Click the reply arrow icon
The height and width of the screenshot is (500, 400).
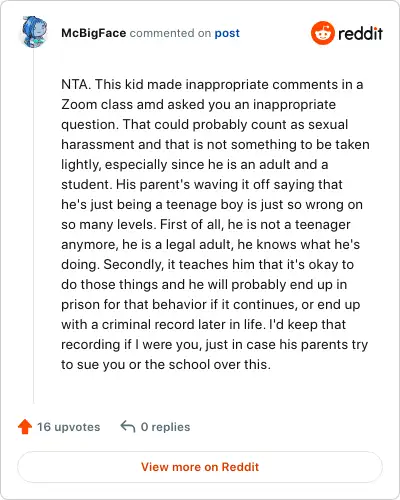(128, 426)
